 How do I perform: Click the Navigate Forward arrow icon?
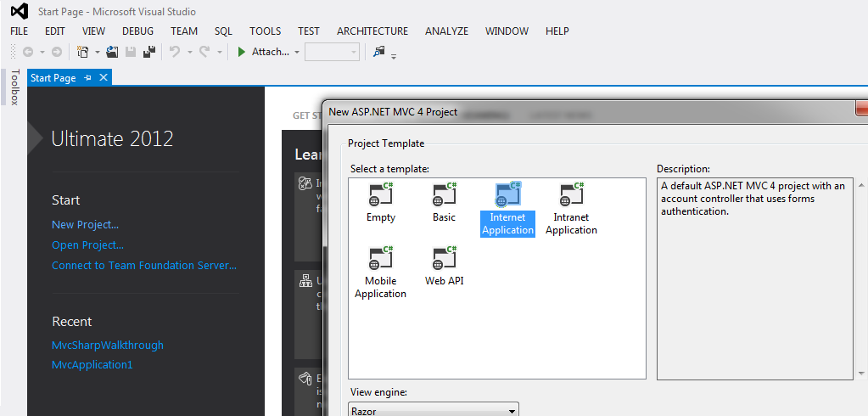[57, 52]
